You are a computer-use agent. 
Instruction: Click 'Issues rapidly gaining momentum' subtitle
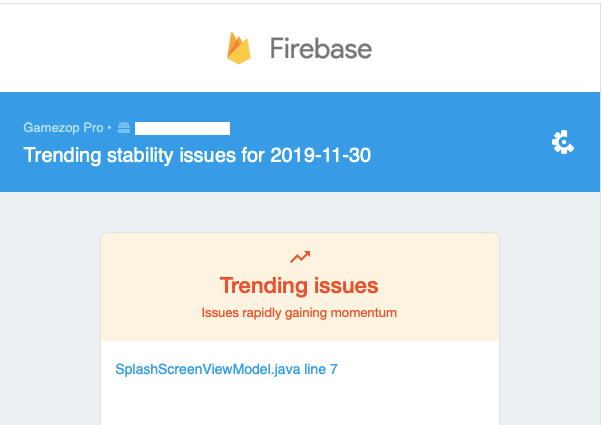tap(299, 313)
